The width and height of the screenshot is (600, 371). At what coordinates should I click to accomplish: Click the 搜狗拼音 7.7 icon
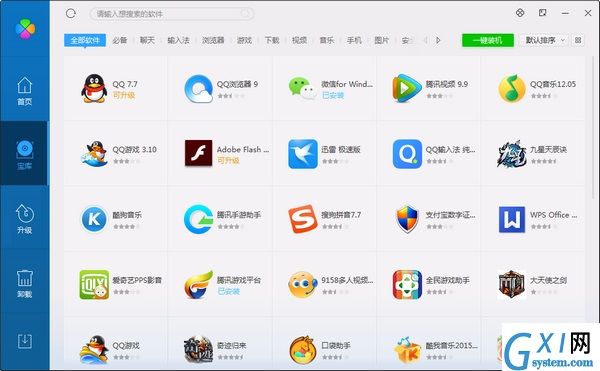pyautogui.click(x=303, y=219)
